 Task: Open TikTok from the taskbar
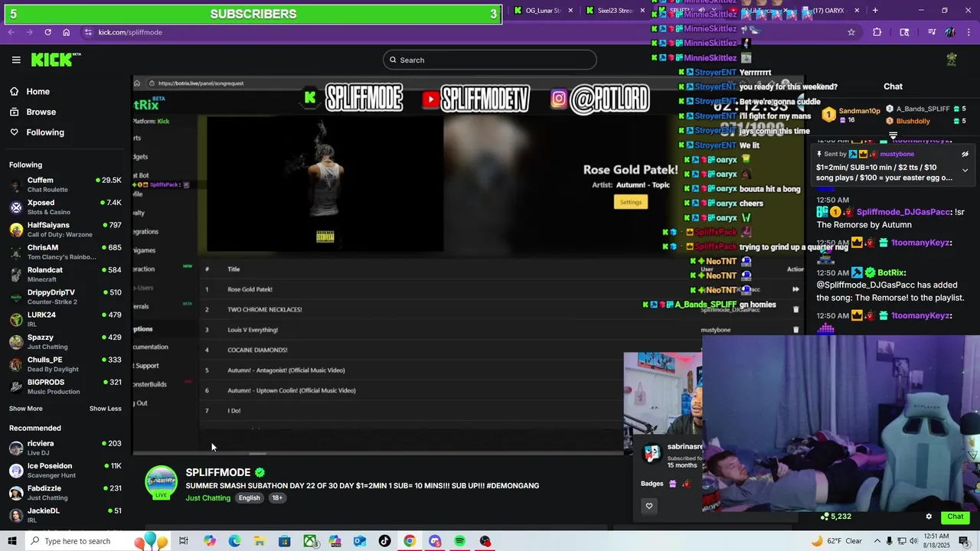384,541
